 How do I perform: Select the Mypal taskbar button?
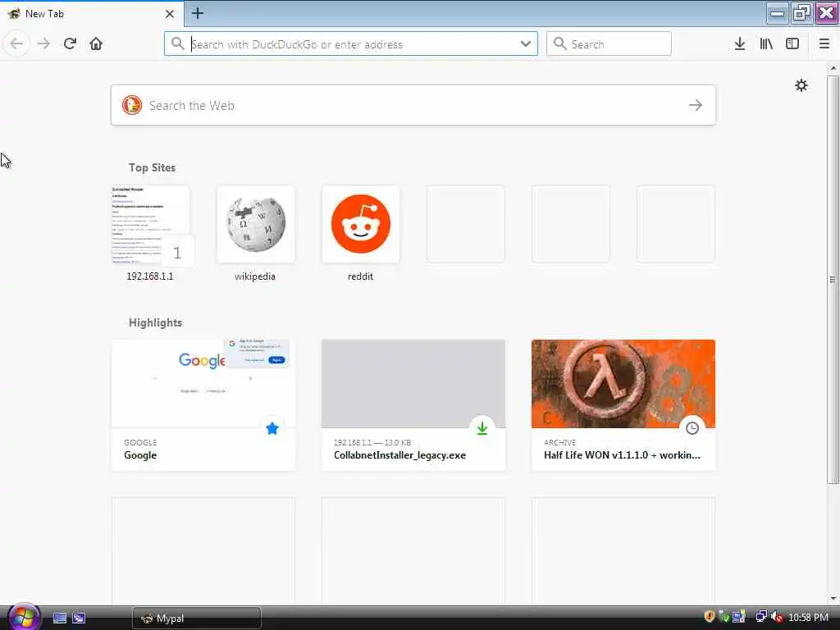pos(197,619)
